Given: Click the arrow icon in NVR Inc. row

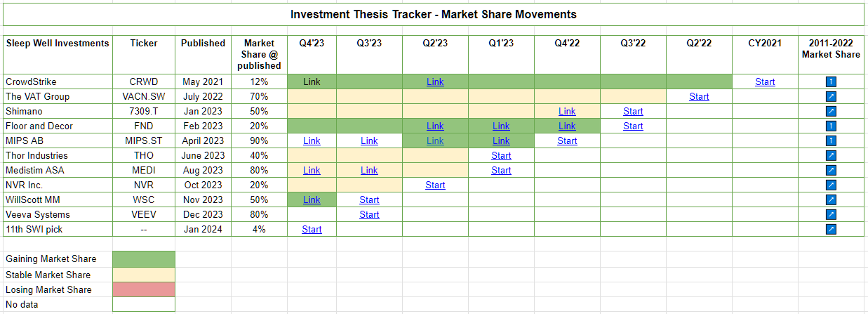Looking at the screenshot, I should coord(831,185).
